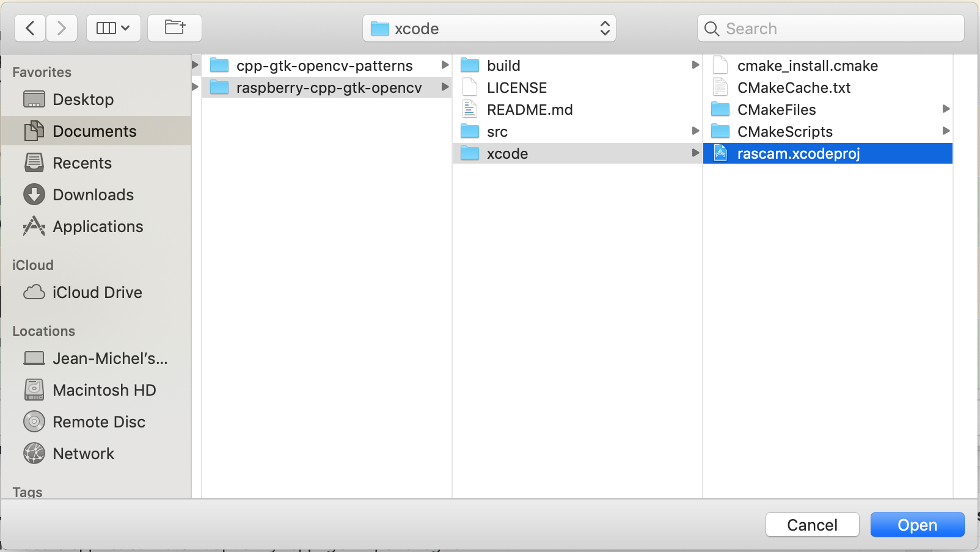Viewport: 980px width, 552px height.
Task: Click the Remote Disc icon
Action: [x=34, y=421]
